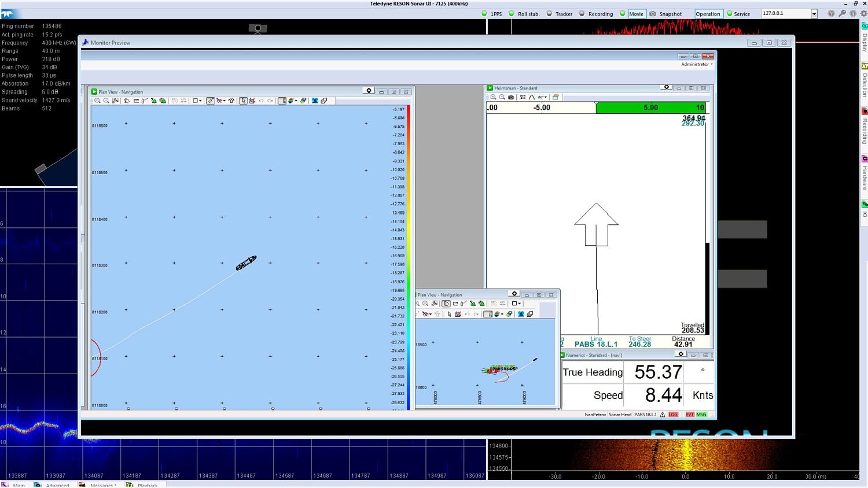Click the camera icon in Helmsman toolbar
The image size is (868, 488).
511,97
